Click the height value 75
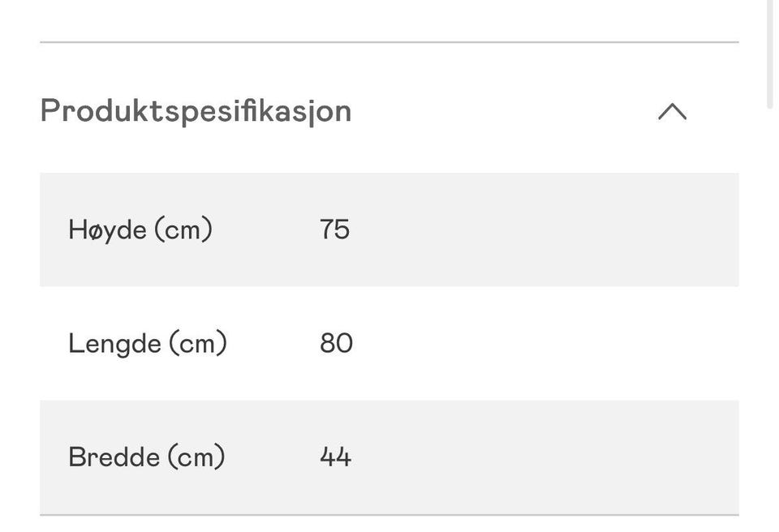Screen dimensions: 779x532 [334, 230]
